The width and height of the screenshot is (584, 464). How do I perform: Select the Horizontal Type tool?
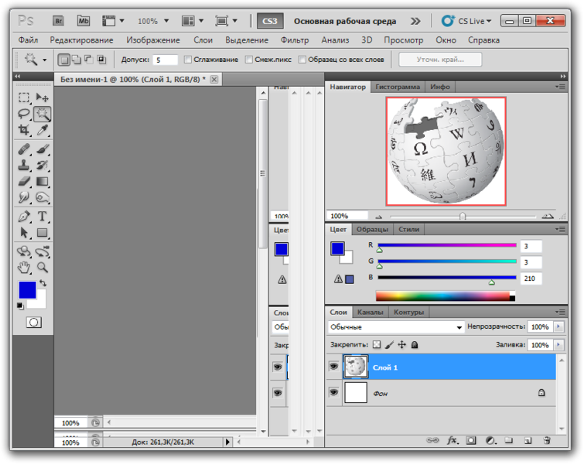coord(42,216)
